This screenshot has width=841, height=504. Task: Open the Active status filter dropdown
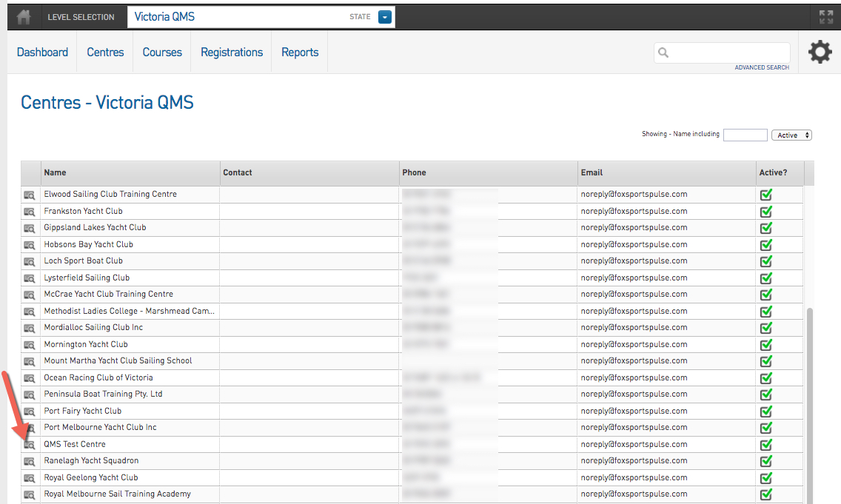[791, 135]
